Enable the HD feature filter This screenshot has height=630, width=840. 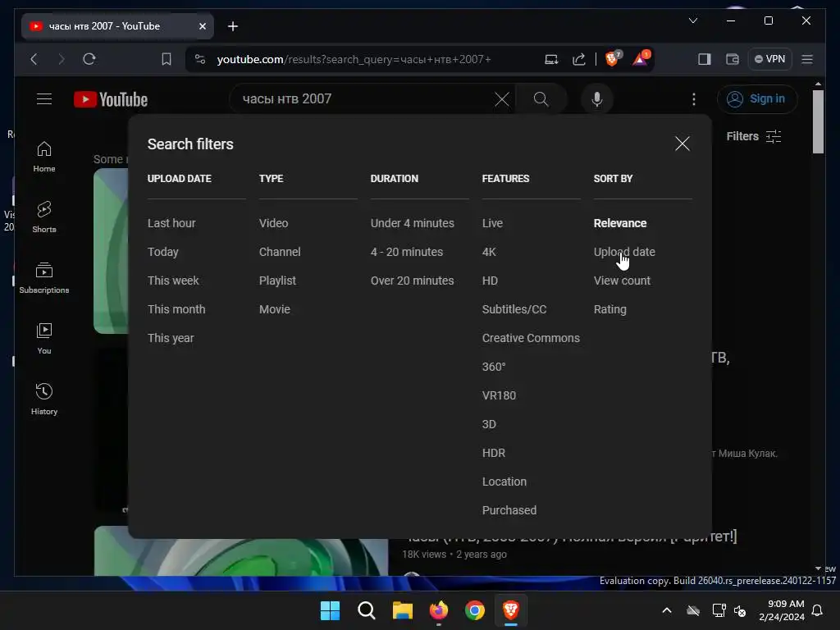pyautogui.click(x=490, y=281)
